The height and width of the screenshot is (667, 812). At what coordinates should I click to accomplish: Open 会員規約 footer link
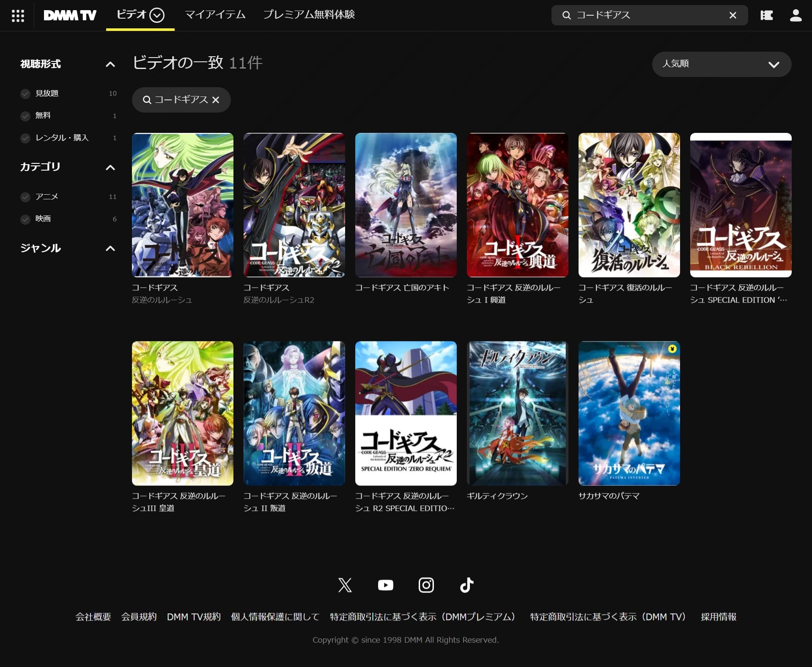pyautogui.click(x=139, y=617)
